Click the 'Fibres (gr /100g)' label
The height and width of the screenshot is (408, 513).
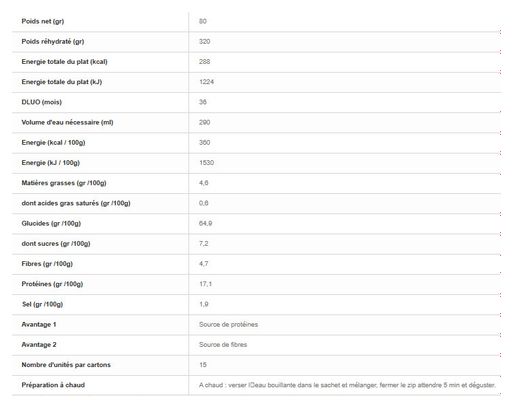point(47,264)
